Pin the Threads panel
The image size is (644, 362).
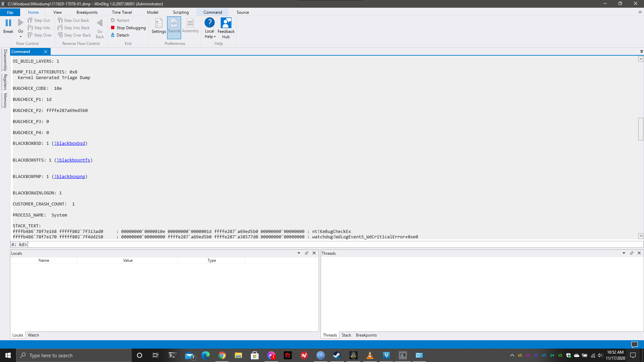(x=632, y=253)
